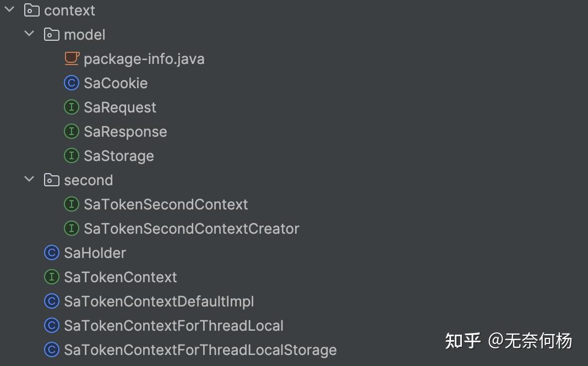Click the interface icon next to SaResponse
588x366 pixels.
coord(72,131)
